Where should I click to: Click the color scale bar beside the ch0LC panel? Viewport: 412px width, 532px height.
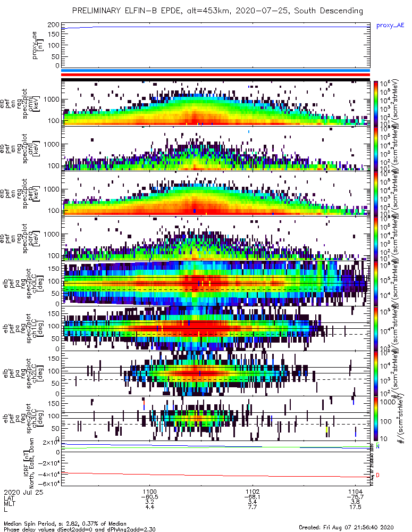coord(375,284)
